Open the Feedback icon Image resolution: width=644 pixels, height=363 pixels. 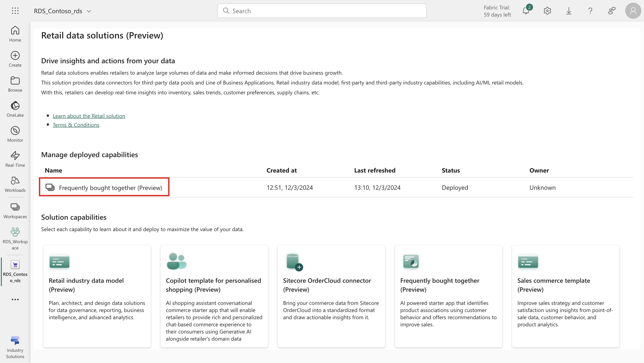pyautogui.click(x=612, y=11)
